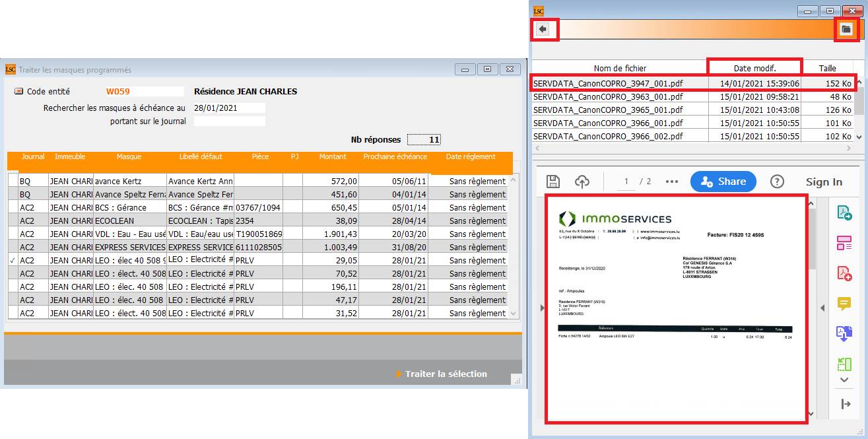The height and width of the screenshot is (439, 868).
Task: Tick the checkbox on the EXPRESS SERVICES row
Action: (13, 247)
